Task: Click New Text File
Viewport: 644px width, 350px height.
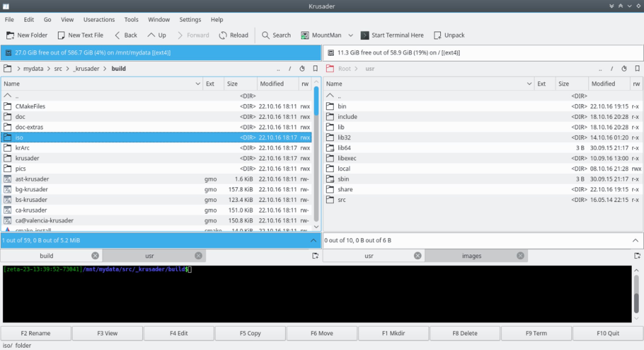Action: click(x=80, y=35)
